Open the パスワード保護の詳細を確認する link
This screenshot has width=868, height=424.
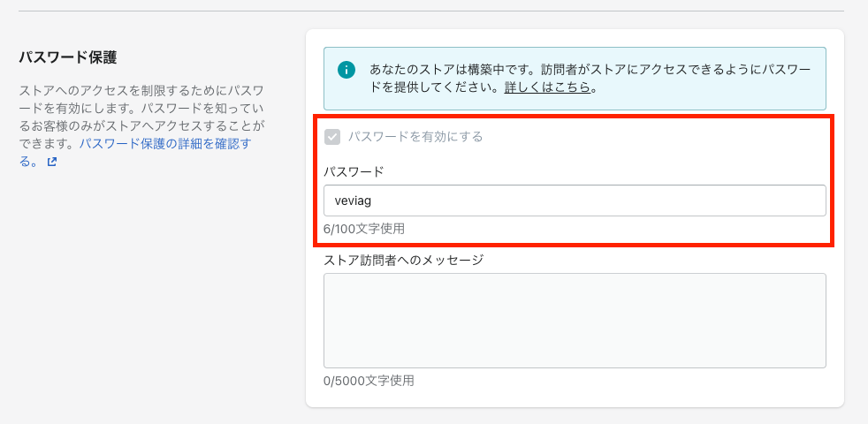tap(135, 154)
